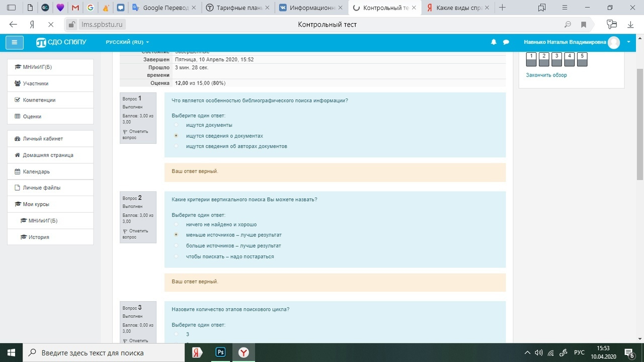The image size is (644, 362).
Task: Go back with the browser back arrow
Action: coord(13,25)
